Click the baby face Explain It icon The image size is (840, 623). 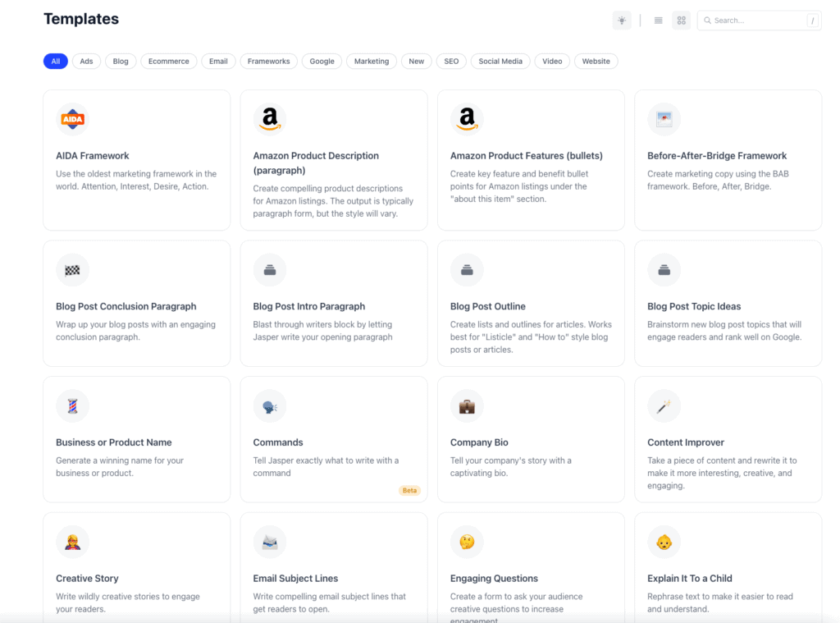tap(664, 542)
